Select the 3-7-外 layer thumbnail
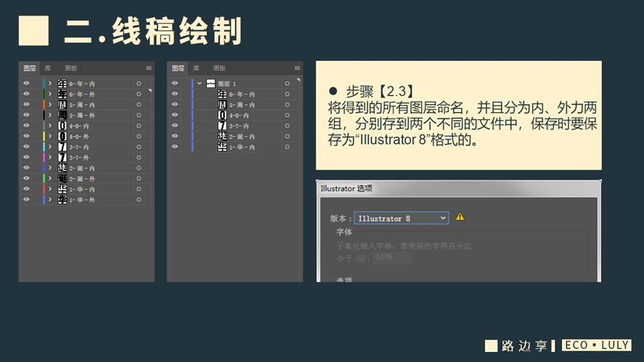 [62, 157]
